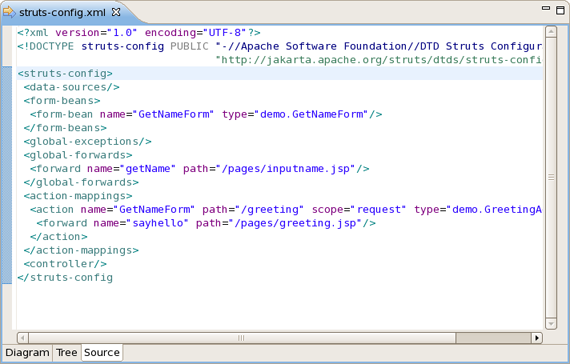Screen dimensions: 570x364
Task: Click the horizontal scrollbar thumb
Action: pos(242,338)
